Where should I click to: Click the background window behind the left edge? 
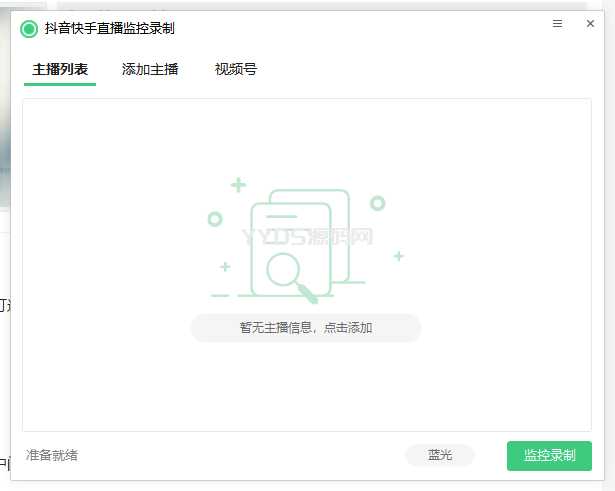(5, 150)
